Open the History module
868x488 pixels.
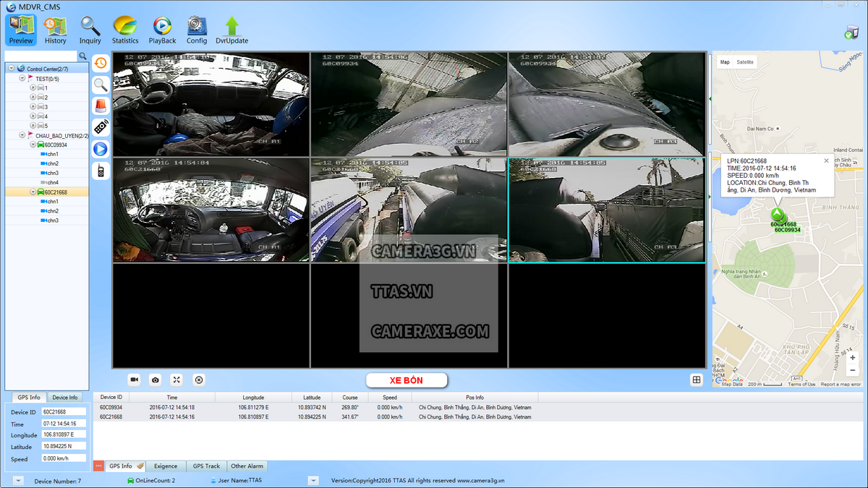pyautogui.click(x=55, y=30)
